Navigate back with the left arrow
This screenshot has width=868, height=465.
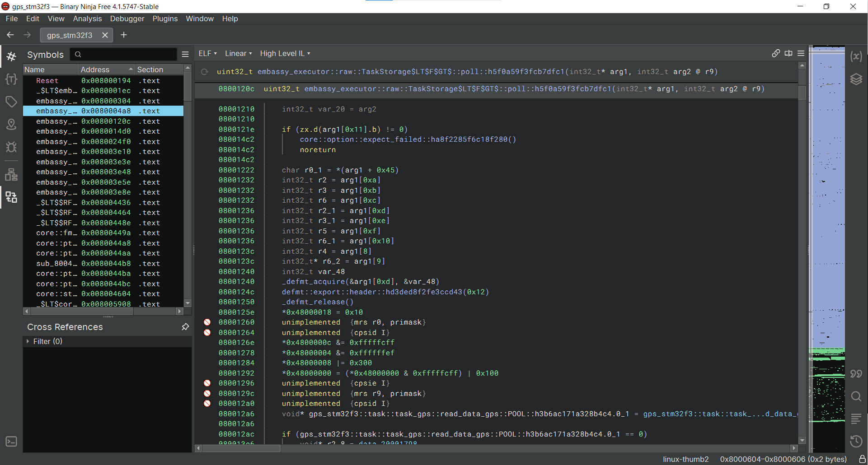[x=10, y=35]
